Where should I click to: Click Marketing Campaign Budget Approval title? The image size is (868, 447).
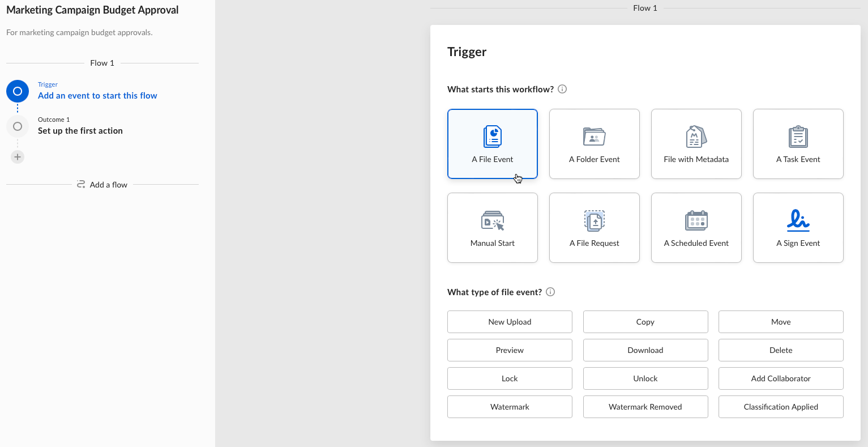pyautogui.click(x=92, y=10)
